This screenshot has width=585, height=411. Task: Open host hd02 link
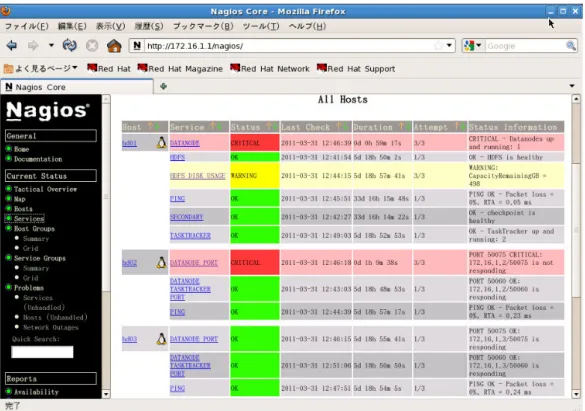pyautogui.click(x=129, y=263)
